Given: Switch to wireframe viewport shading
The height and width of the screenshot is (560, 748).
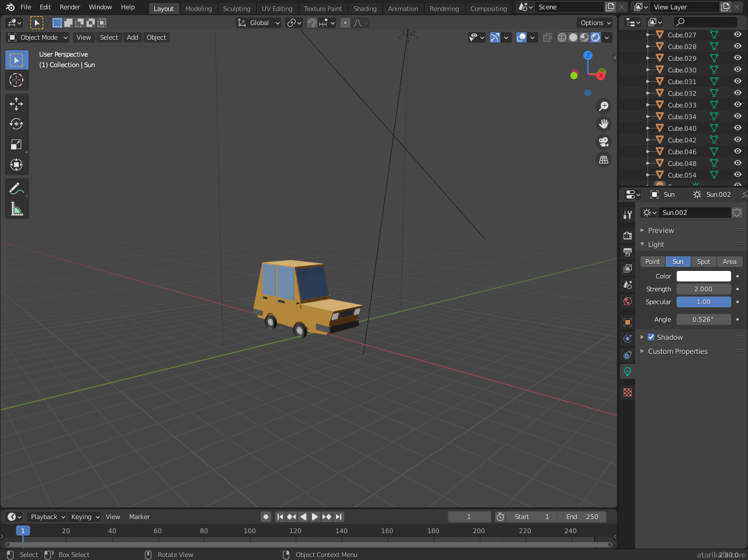Looking at the screenshot, I should (x=562, y=37).
